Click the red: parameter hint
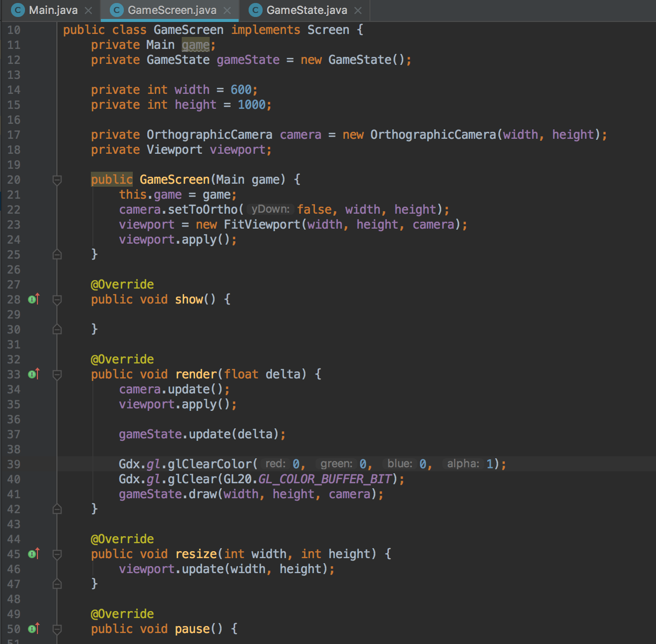This screenshot has width=656, height=644. 275,464
